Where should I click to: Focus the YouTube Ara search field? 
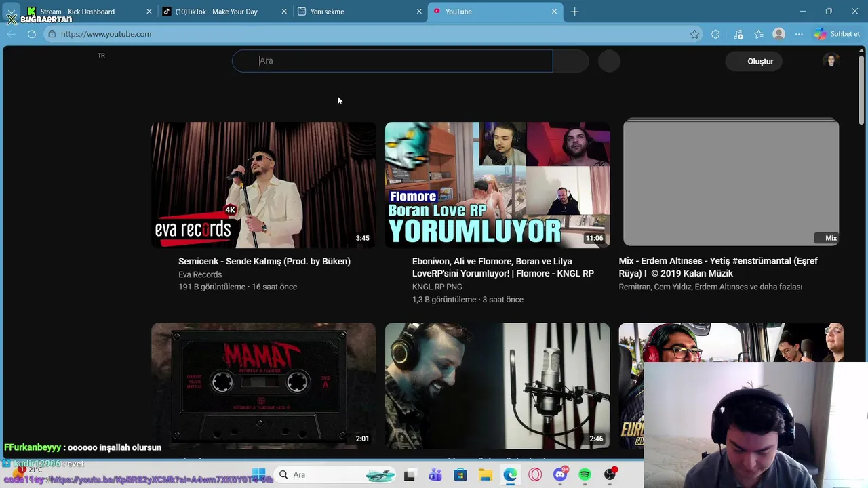(392, 61)
